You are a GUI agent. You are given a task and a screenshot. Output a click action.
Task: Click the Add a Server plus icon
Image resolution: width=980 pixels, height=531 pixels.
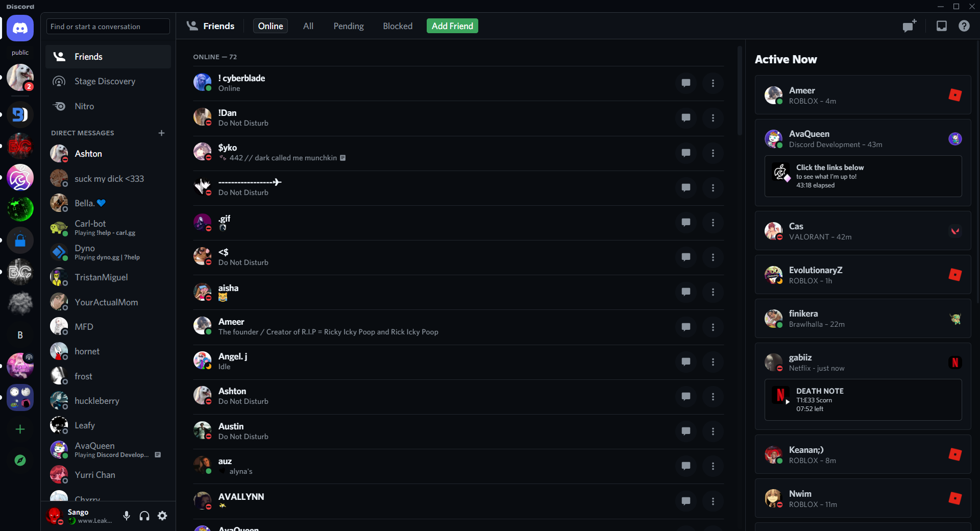point(20,429)
